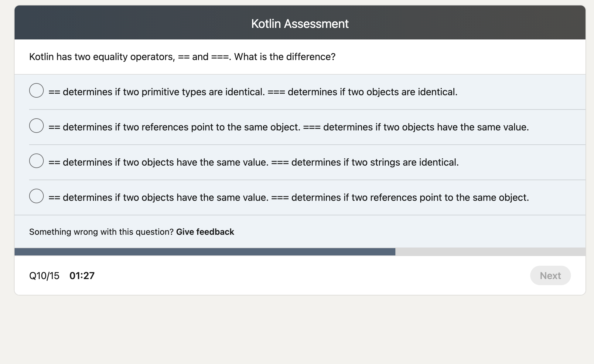
Task: Select the first answer about primitive types
Action: click(36, 90)
